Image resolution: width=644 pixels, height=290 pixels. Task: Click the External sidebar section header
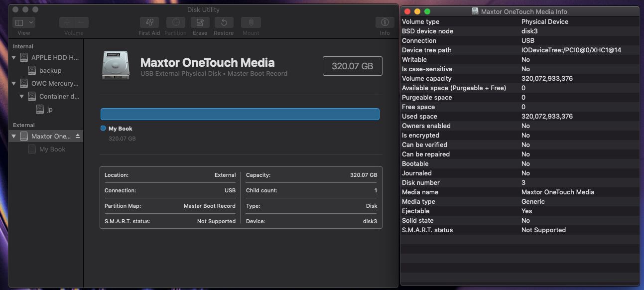point(24,125)
